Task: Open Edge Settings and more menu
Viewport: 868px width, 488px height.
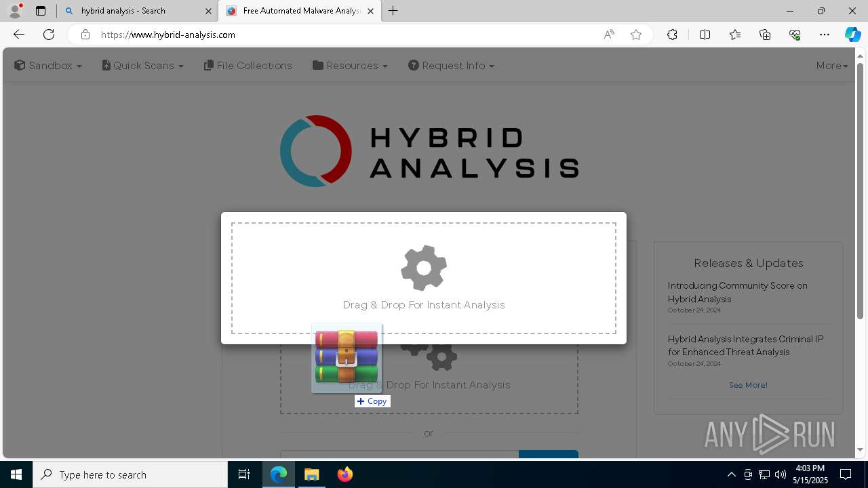Action: [x=825, y=35]
